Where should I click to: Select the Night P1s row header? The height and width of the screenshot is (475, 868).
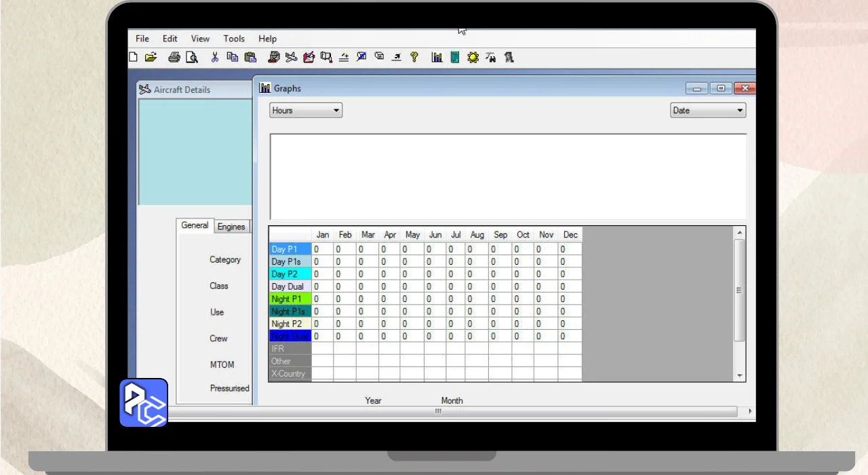coord(290,311)
